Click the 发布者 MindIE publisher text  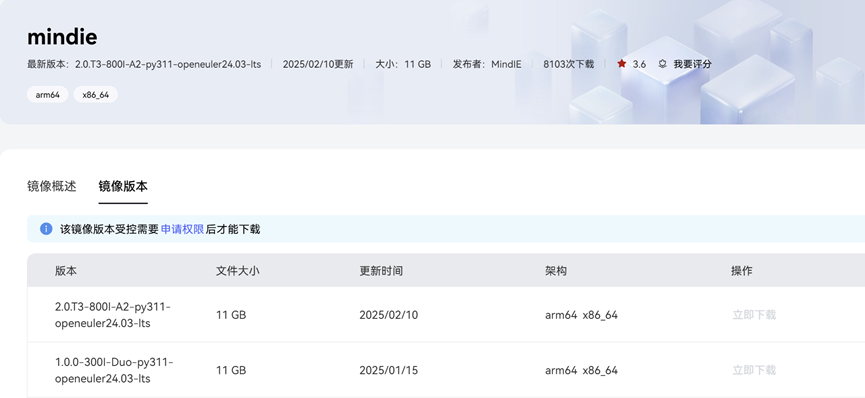click(x=487, y=64)
